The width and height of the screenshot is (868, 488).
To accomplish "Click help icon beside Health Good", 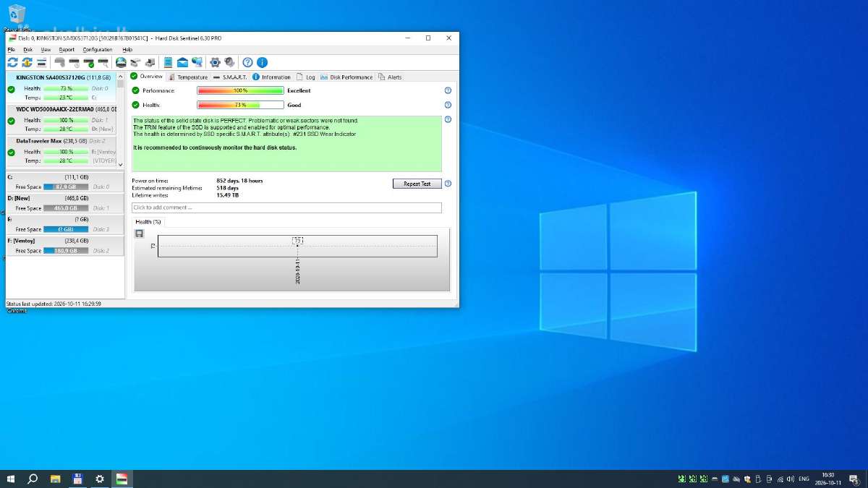I will [x=448, y=105].
